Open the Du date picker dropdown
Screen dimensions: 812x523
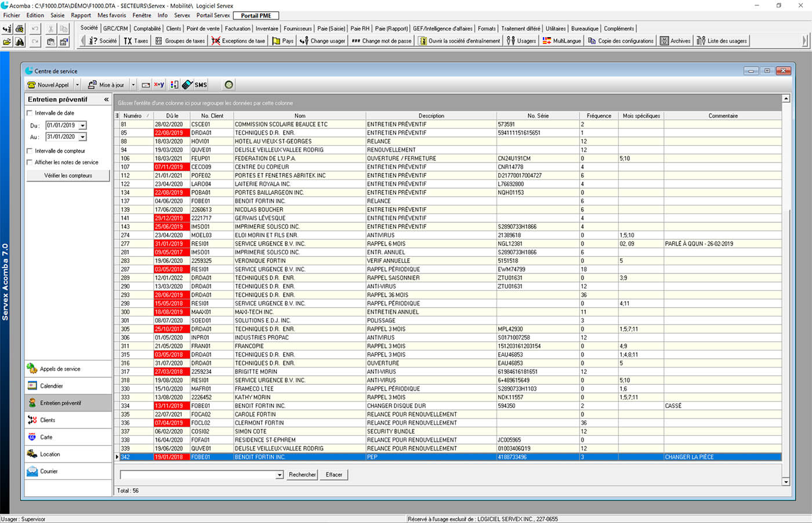coord(83,125)
